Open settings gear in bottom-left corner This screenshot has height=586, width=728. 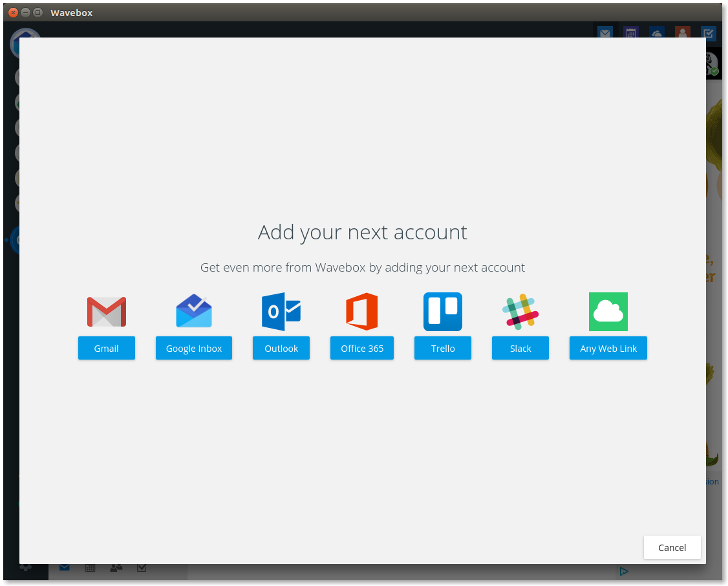(x=26, y=567)
